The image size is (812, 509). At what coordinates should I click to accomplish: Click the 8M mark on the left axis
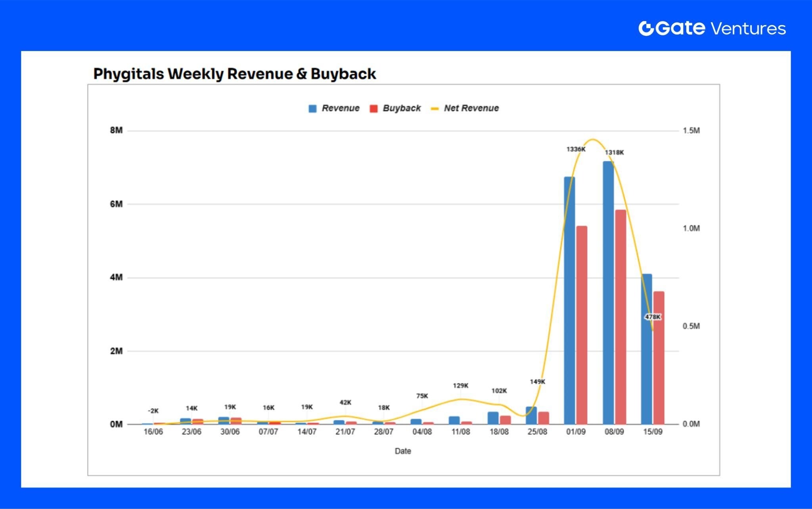pos(117,130)
